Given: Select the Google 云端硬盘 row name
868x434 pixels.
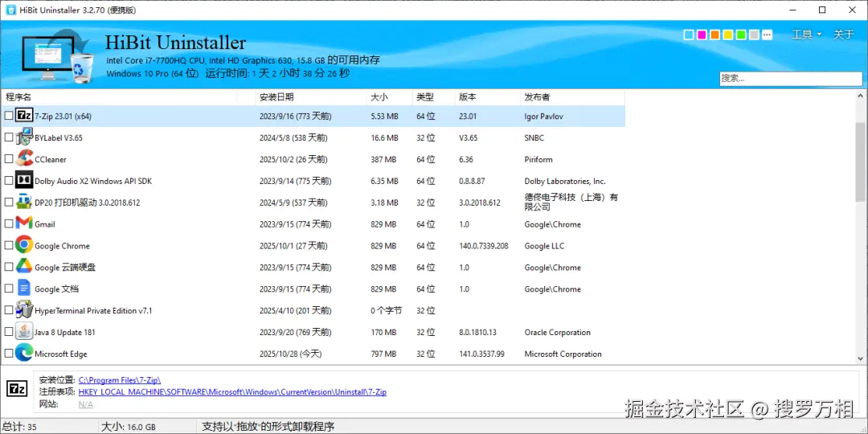Looking at the screenshot, I should coord(65,268).
